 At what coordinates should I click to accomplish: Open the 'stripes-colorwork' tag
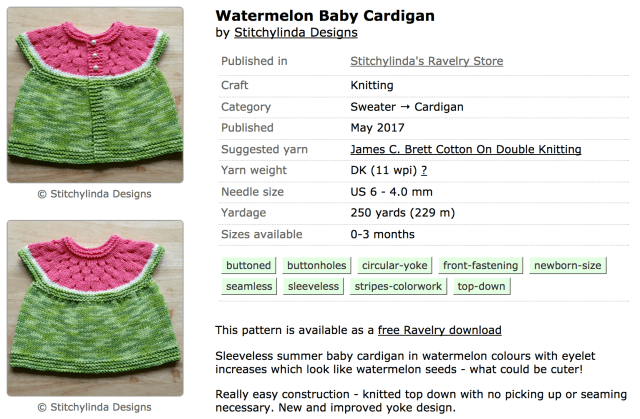coord(398,287)
